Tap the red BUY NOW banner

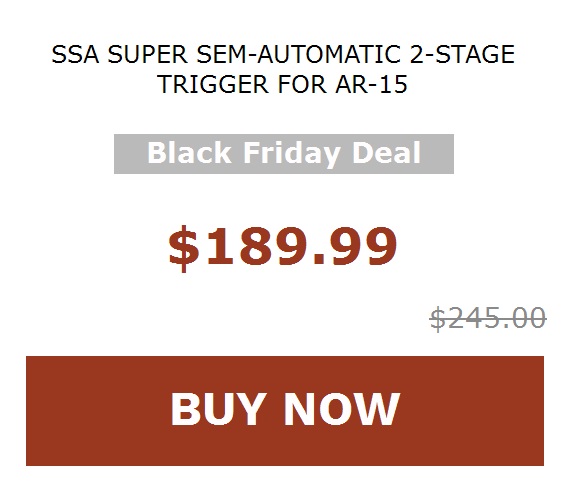[x=285, y=410]
